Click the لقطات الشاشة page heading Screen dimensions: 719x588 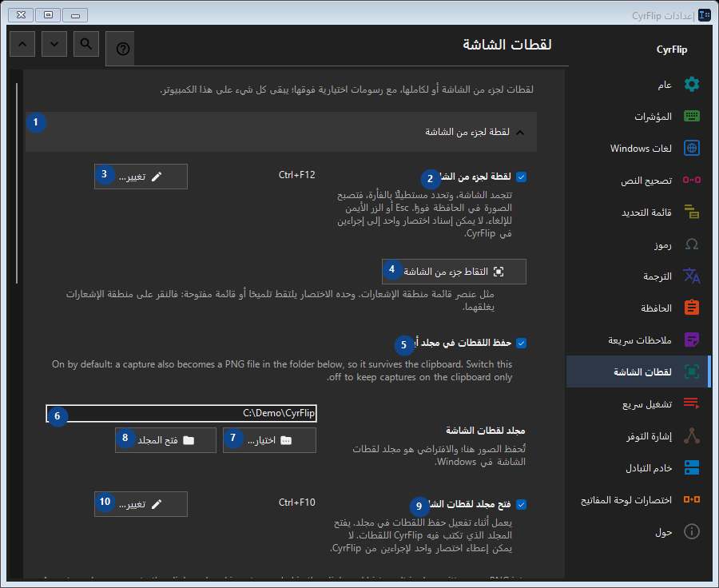[506, 45]
